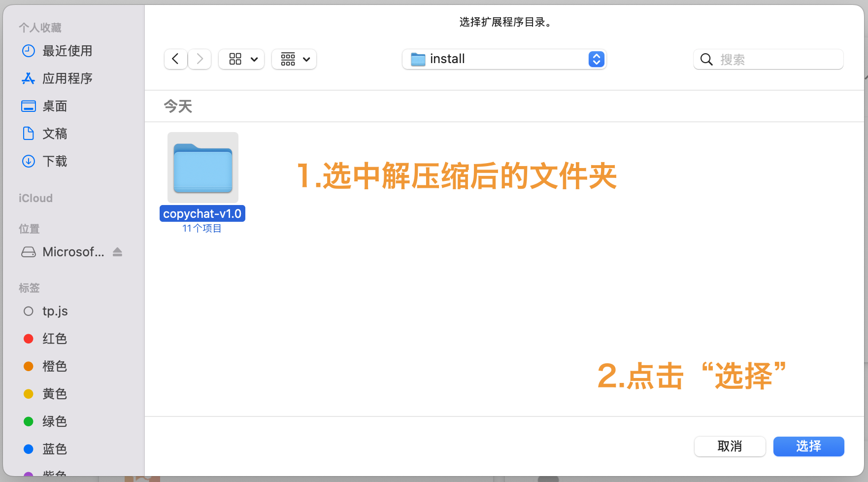Select 桌面 in the sidebar
The width and height of the screenshot is (868, 482).
[x=55, y=106]
